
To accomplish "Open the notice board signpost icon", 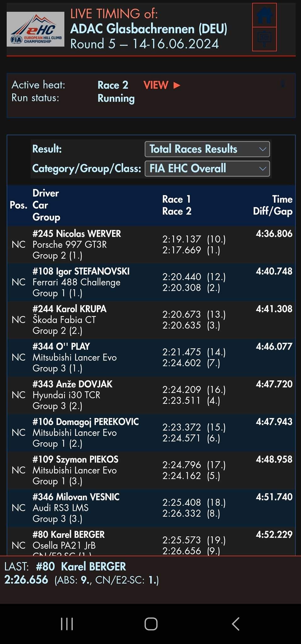I will pyautogui.click(x=264, y=39).
